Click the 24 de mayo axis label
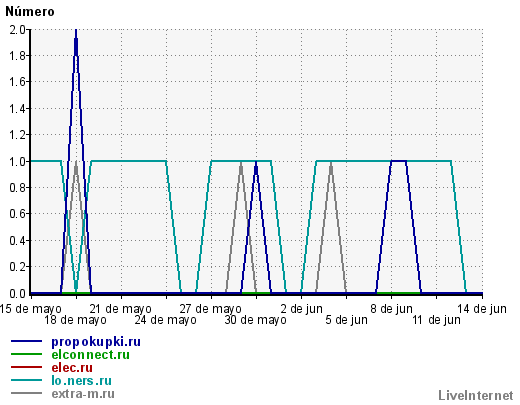Screen dimensions: 520x405 [x=165, y=320]
